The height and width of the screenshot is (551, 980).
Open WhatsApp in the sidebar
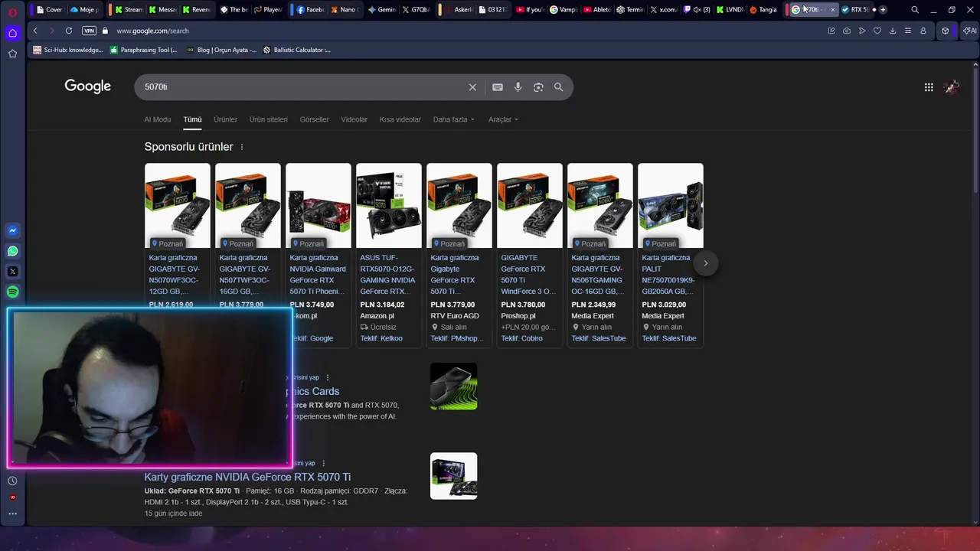coord(12,251)
